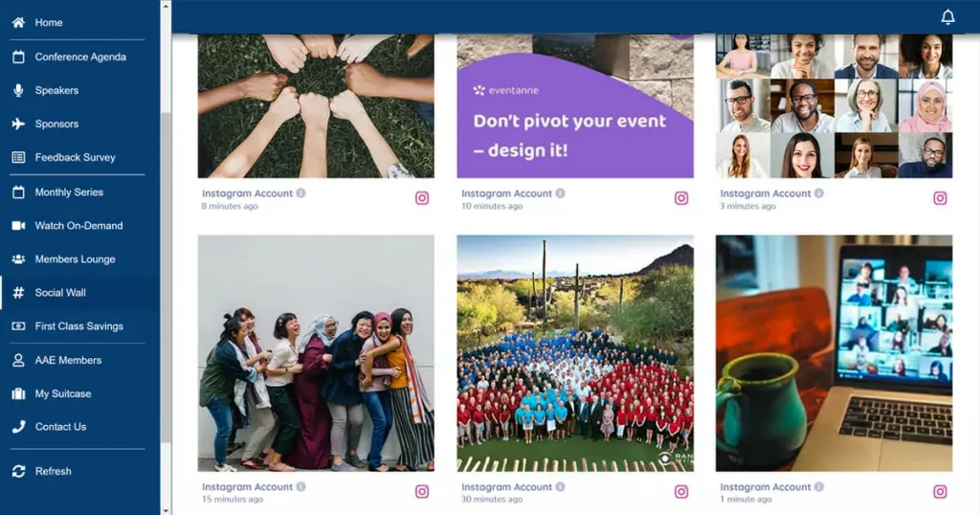Open the Sponsors page

[x=56, y=123]
